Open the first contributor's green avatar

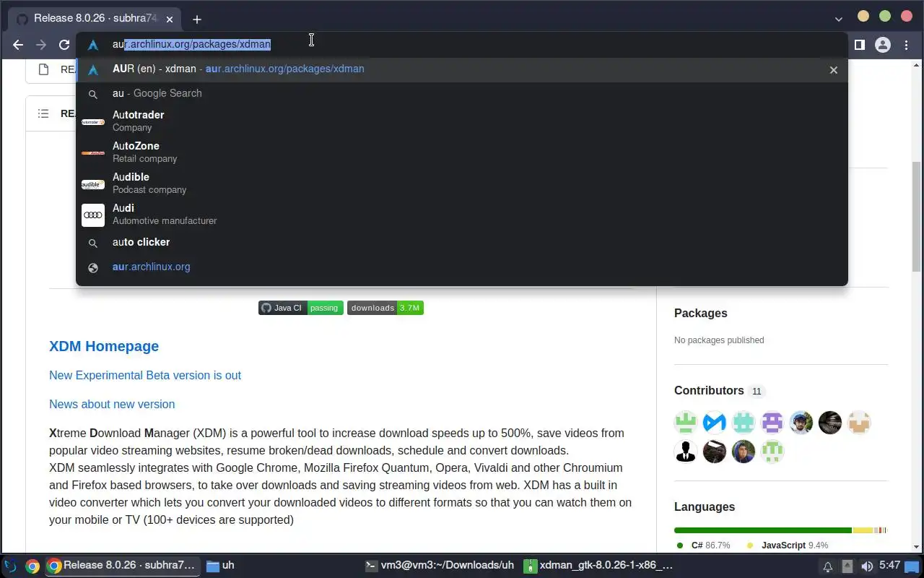[x=686, y=422]
